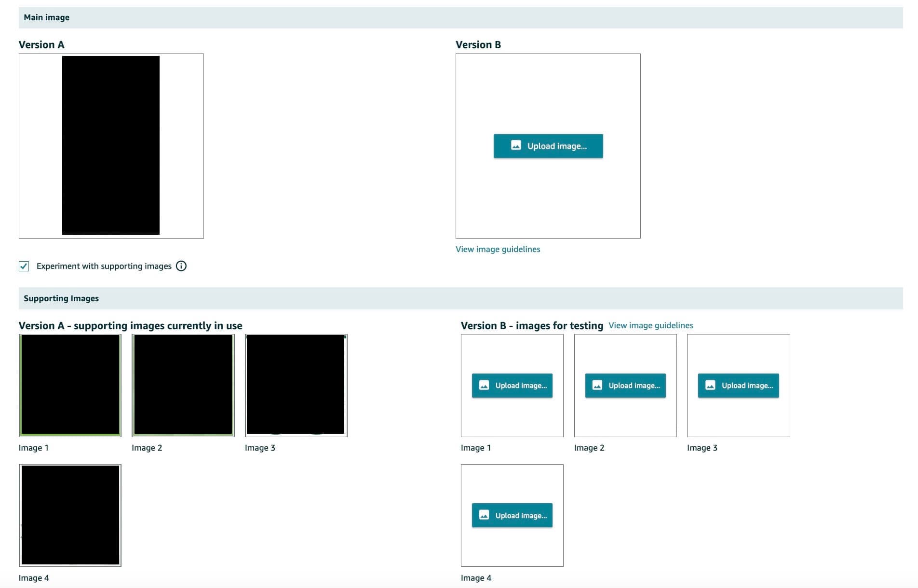Click the Main image section header
The image size is (918, 588).
pos(46,17)
